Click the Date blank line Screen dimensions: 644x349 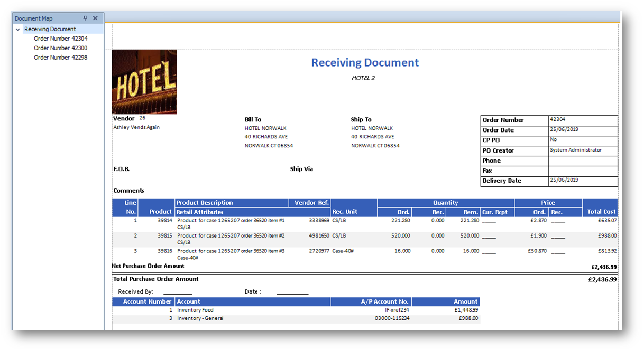click(292, 293)
